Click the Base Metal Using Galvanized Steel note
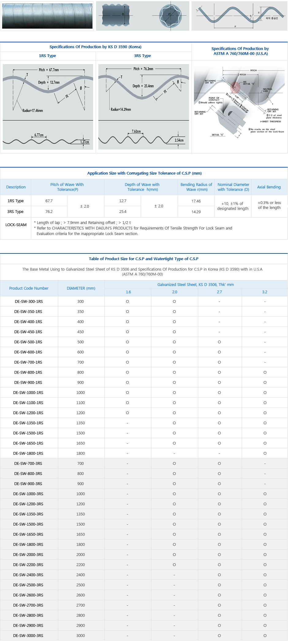This screenshot has height=644, width=288. [x=142, y=272]
